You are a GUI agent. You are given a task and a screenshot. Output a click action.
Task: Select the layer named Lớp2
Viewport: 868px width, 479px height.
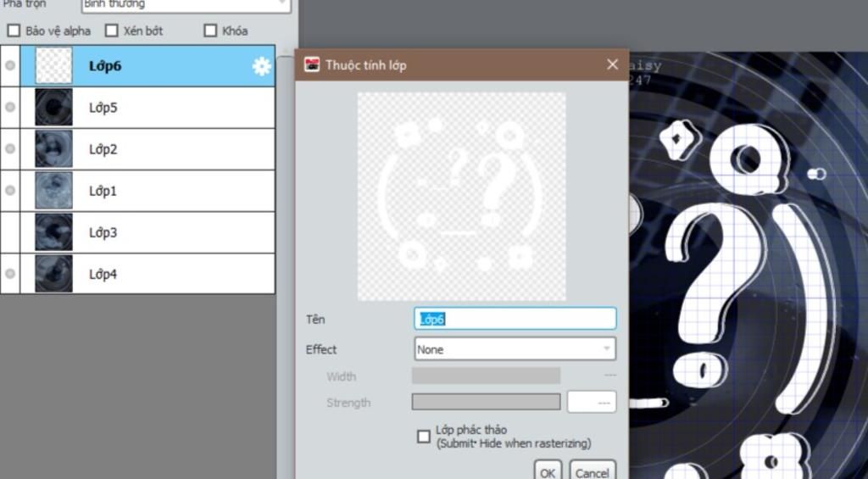[x=103, y=149]
